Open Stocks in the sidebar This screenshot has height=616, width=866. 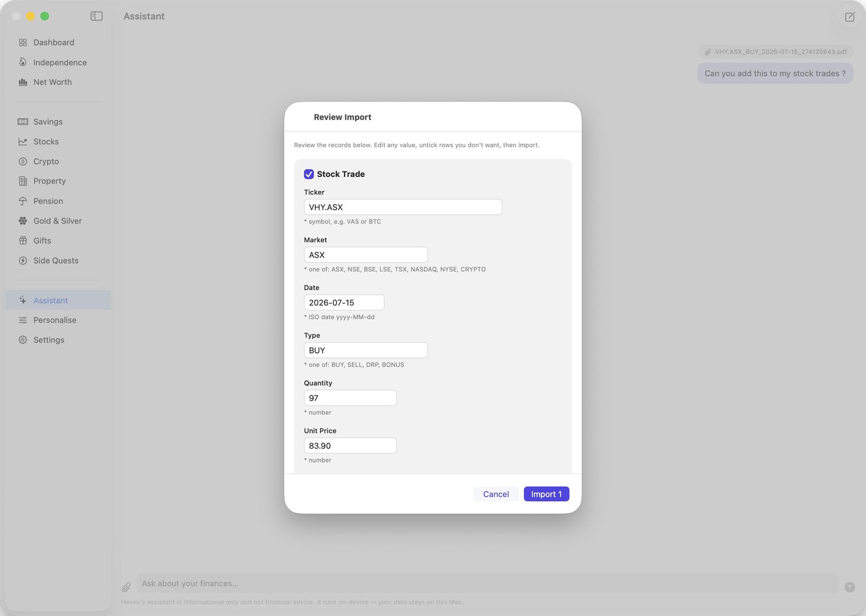point(58,142)
